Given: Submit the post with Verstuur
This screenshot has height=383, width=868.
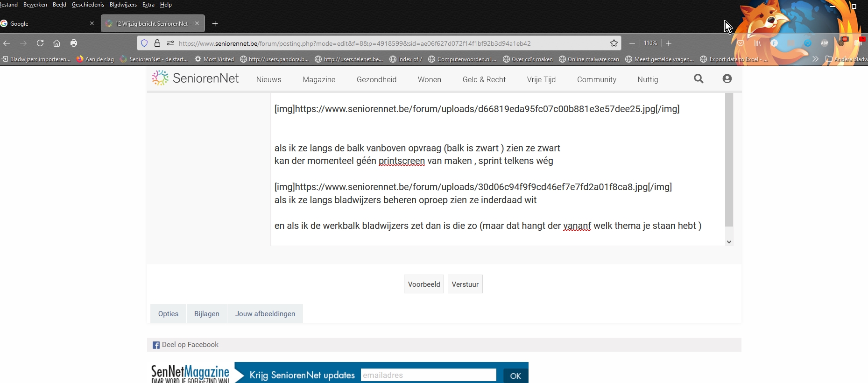Looking at the screenshot, I should point(465,284).
